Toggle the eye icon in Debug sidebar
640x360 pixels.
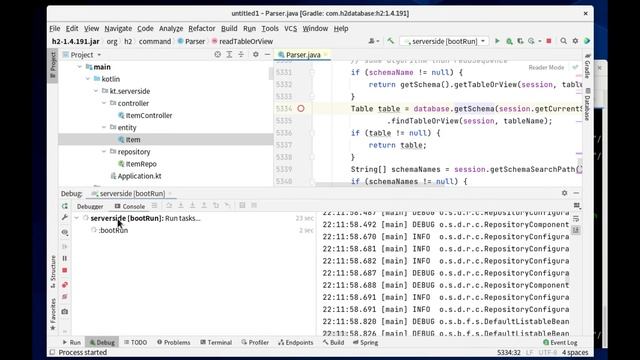tap(64, 232)
